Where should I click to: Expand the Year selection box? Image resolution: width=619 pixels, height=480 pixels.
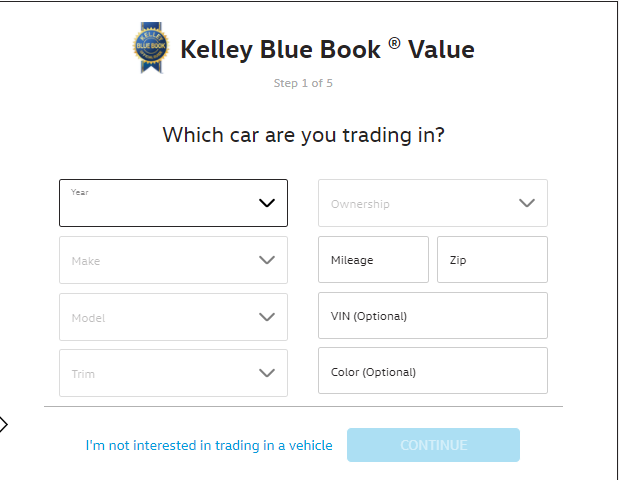173,203
